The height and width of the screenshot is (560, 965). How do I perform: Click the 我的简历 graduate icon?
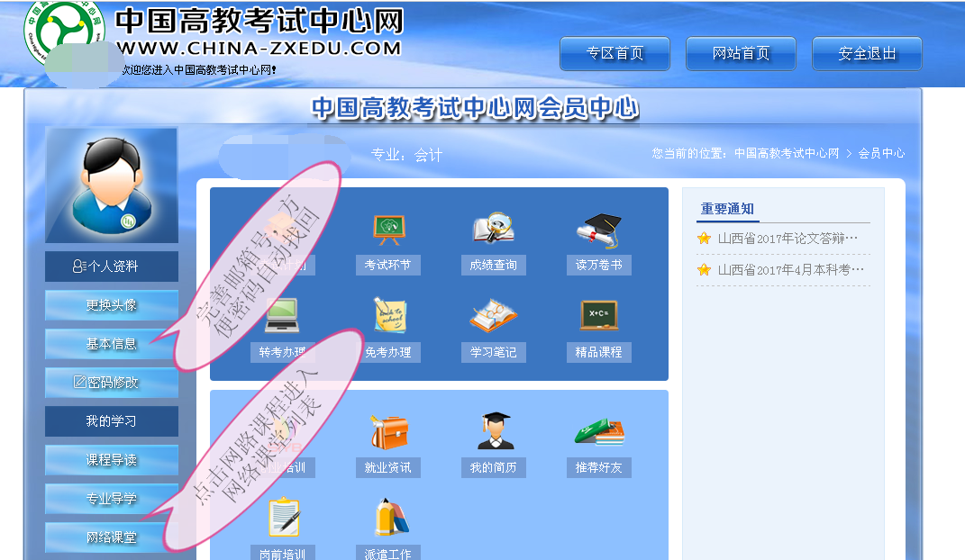point(494,432)
